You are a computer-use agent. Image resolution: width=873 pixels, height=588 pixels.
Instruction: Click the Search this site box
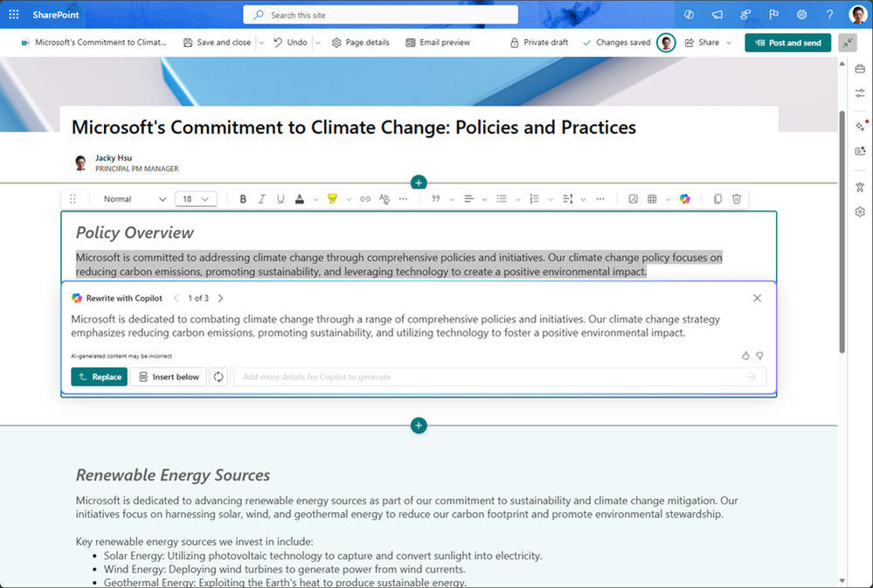click(380, 15)
